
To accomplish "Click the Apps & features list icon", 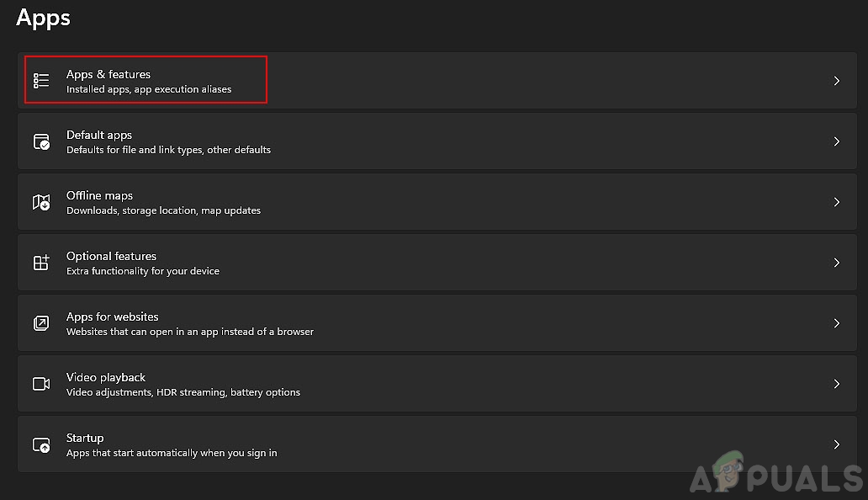I will click(41, 81).
